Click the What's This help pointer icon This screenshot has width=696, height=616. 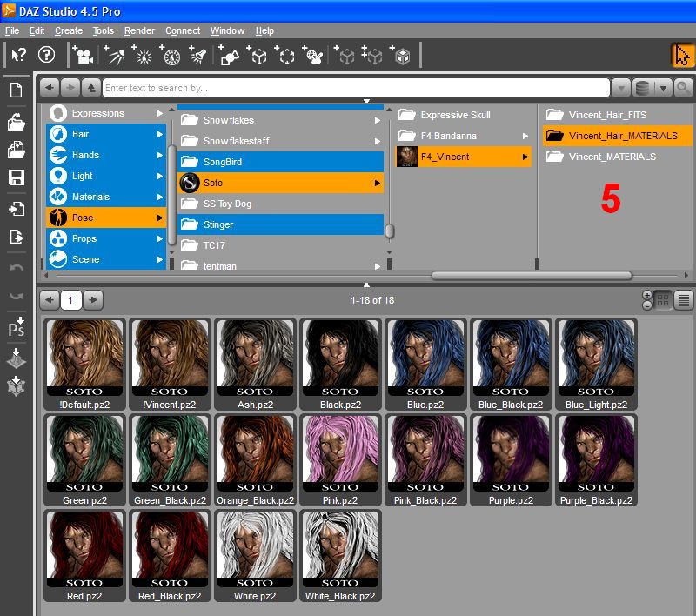tap(18, 55)
